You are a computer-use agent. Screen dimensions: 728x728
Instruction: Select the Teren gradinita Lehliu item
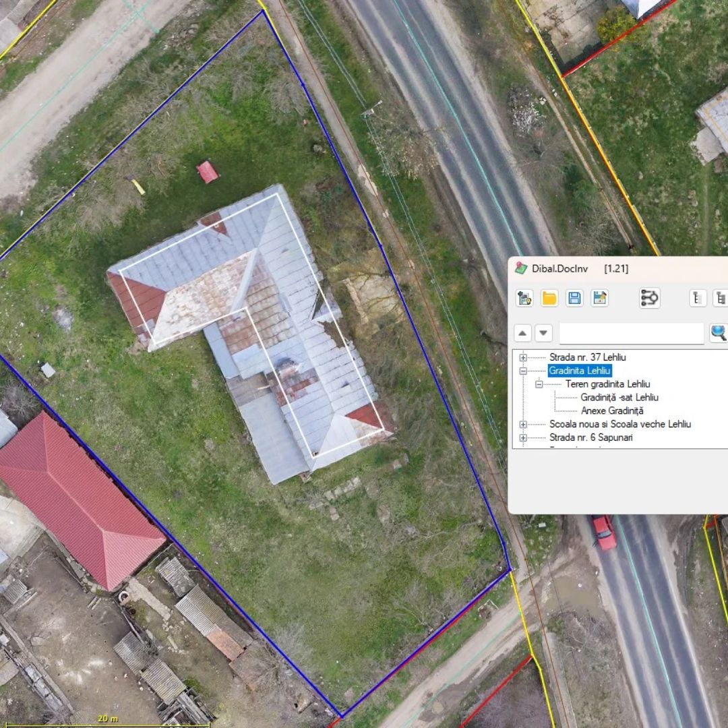click(607, 384)
